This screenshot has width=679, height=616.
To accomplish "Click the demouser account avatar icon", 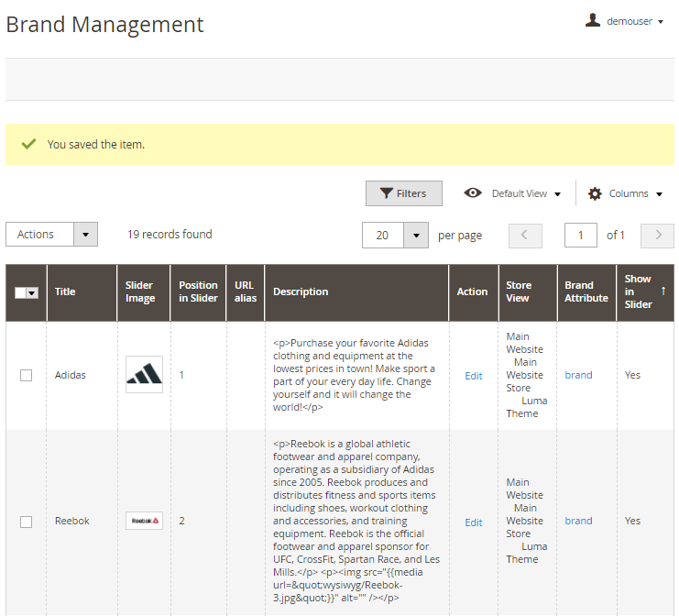I will pos(593,20).
